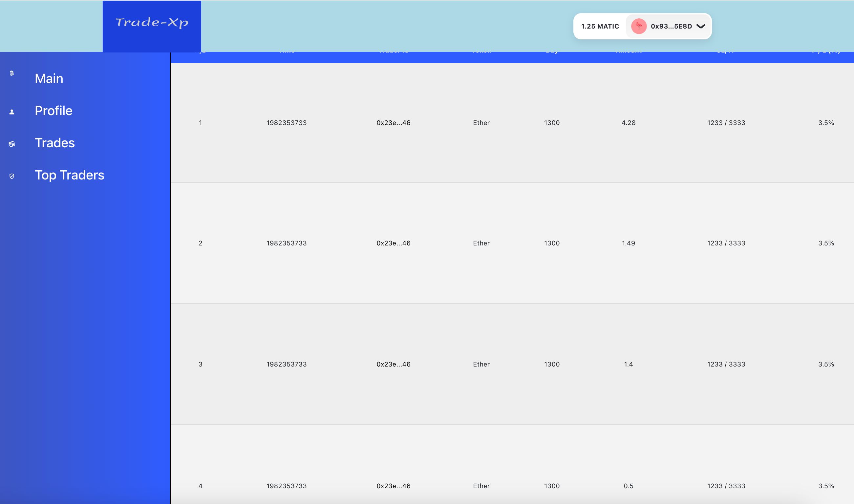
Task: Select ID cell of row 1
Action: point(201,123)
